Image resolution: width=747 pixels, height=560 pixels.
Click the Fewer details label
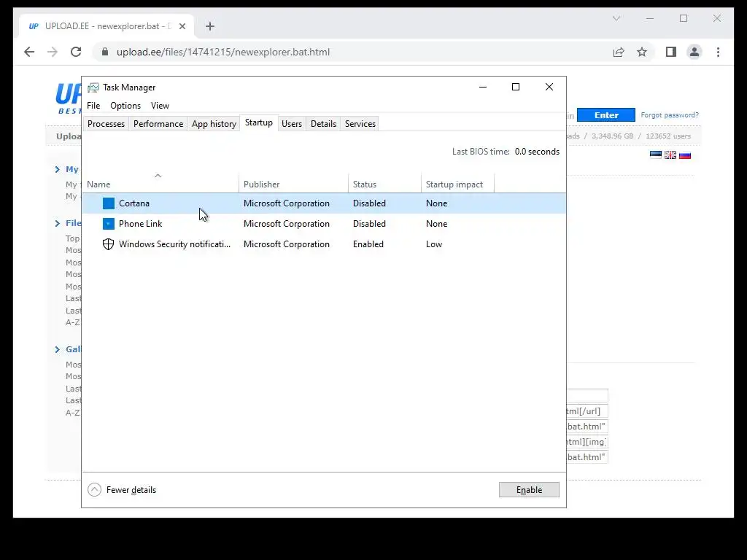pyautogui.click(x=131, y=490)
